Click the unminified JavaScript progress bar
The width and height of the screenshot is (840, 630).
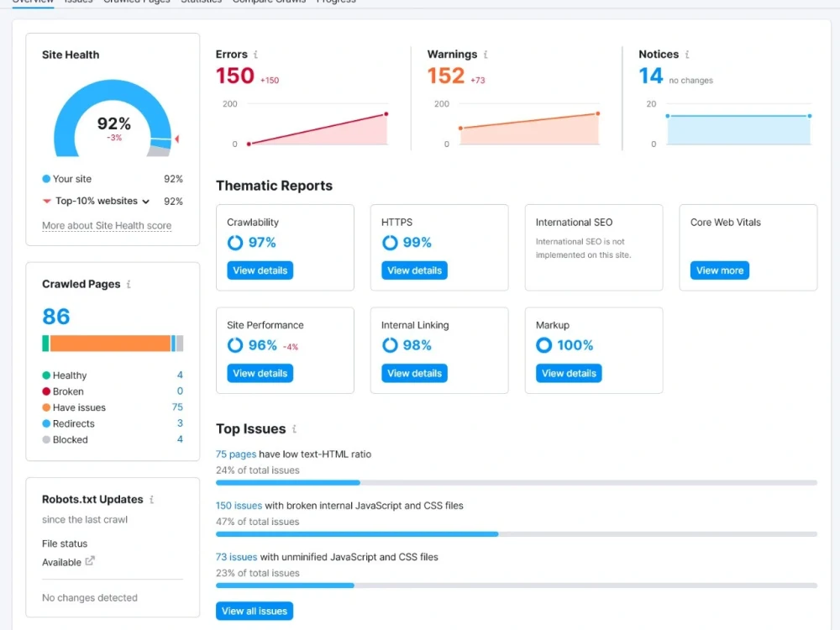click(x=517, y=585)
